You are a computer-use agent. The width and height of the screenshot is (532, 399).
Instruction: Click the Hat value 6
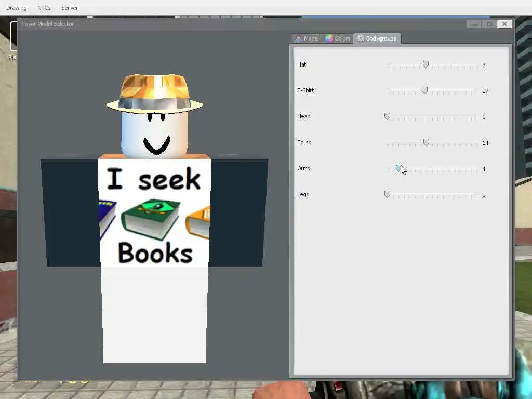click(x=484, y=65)
